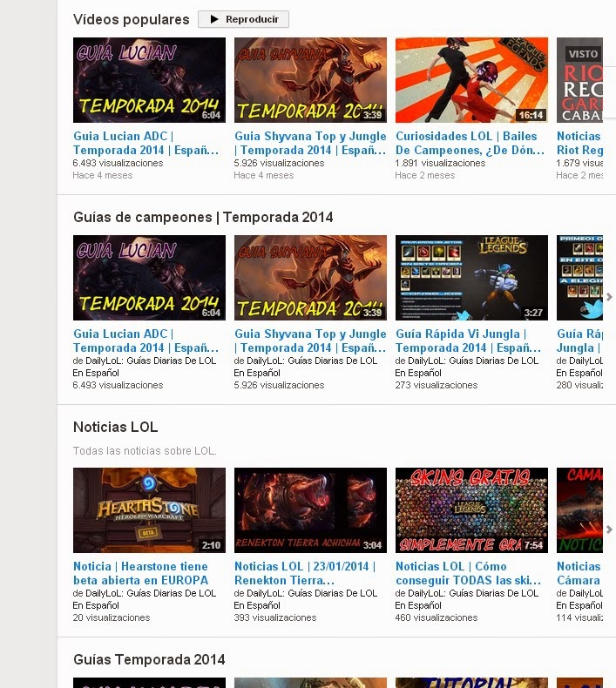Click '1.891 visualizaciones' under Curiosidades LOL
Screen dimensions: 616x688
pos(440,163)
